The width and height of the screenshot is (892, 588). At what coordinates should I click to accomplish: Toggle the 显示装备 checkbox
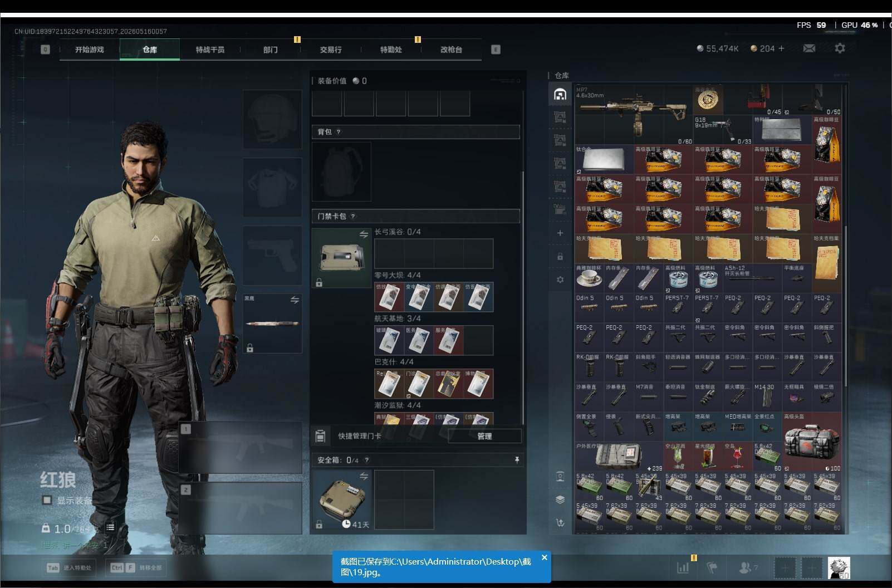(x=47, y=500)
